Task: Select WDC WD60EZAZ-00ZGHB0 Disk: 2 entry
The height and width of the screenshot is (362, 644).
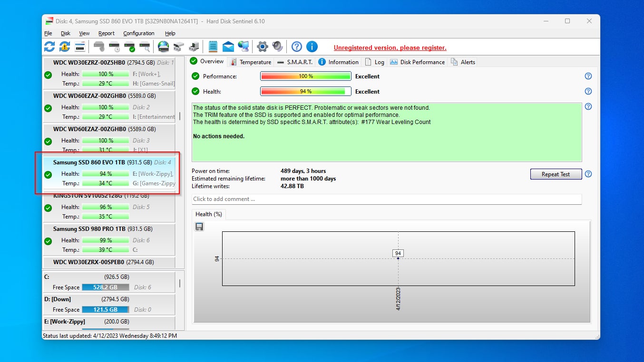Action: [x=109, y=107]
